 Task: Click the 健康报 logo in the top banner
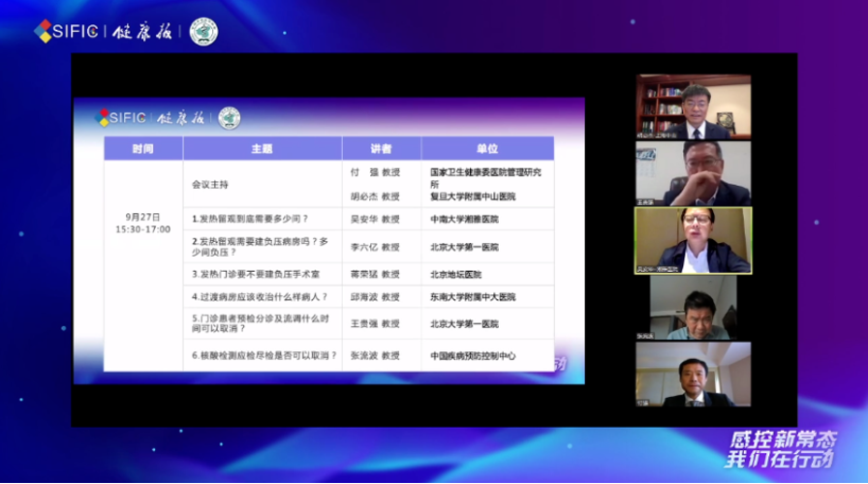[x=142, y=32]
